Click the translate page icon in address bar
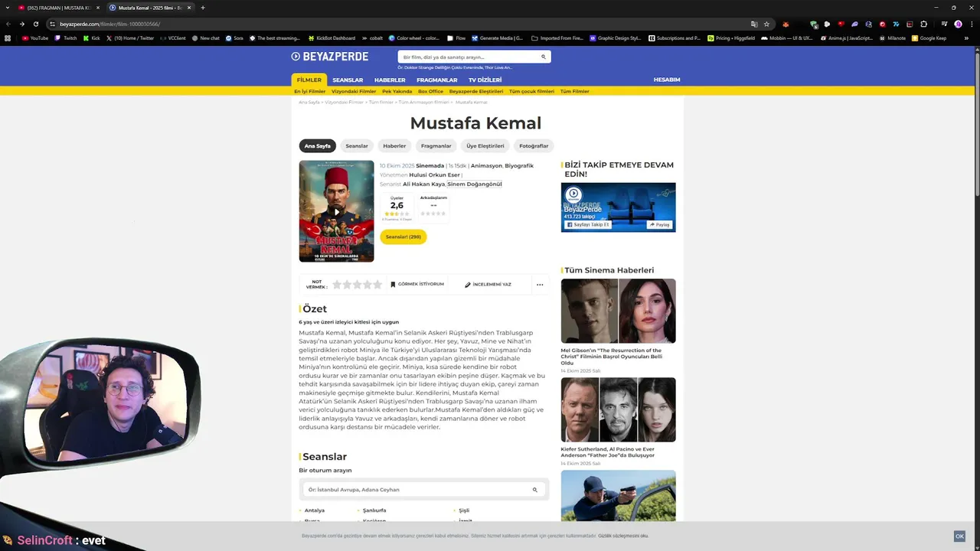This screenshot has width=980, height=551. tap(754, 24)
